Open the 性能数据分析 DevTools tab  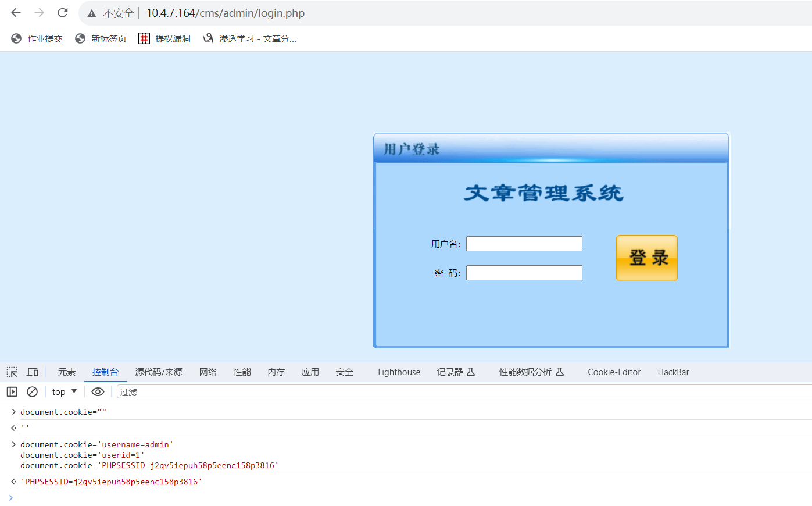531,372
